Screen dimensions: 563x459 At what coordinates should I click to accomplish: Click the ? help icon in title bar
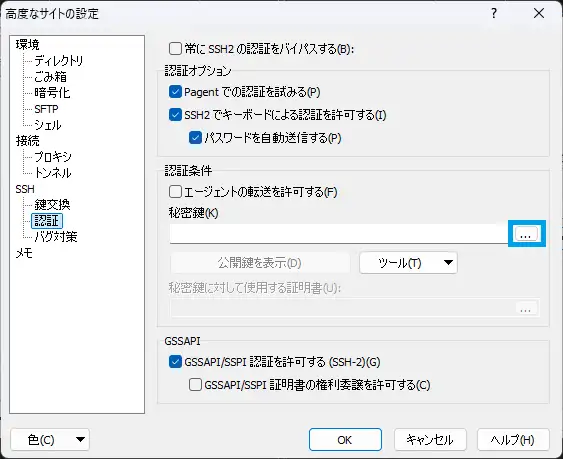coord(494,13)
